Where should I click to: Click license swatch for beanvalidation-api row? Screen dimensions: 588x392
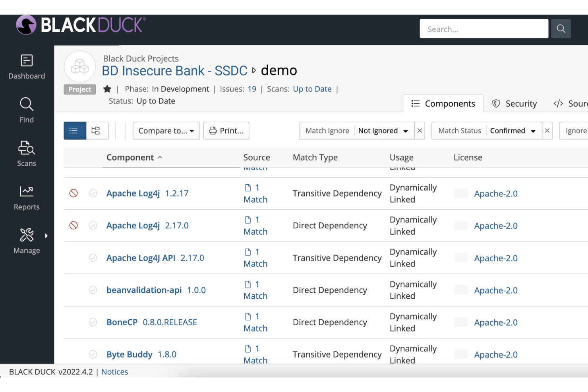[x=461, y=290]
